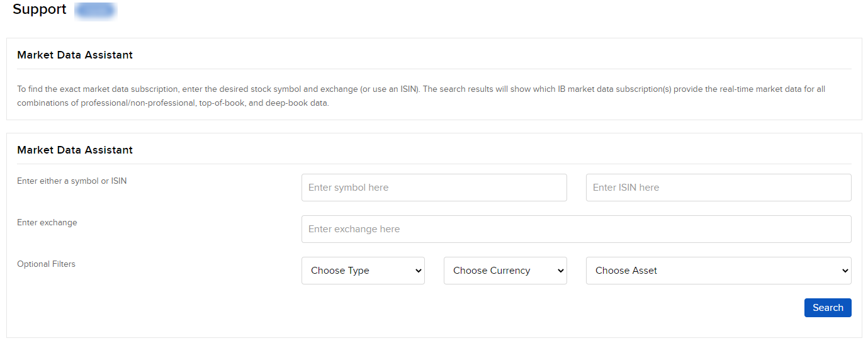Click the chevron arrow on Choose Asset
The height and width of the screenshot is (343, 868).
pos(845,271)
